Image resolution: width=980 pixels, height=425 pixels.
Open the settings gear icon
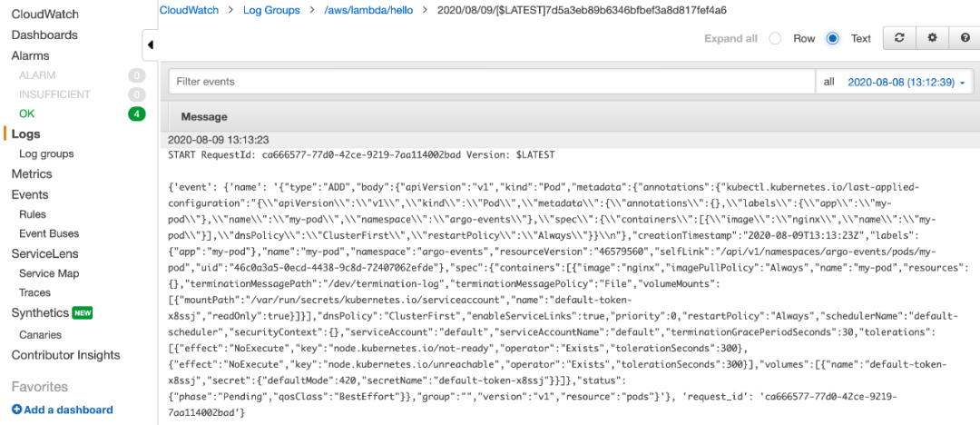coord(933,38)
